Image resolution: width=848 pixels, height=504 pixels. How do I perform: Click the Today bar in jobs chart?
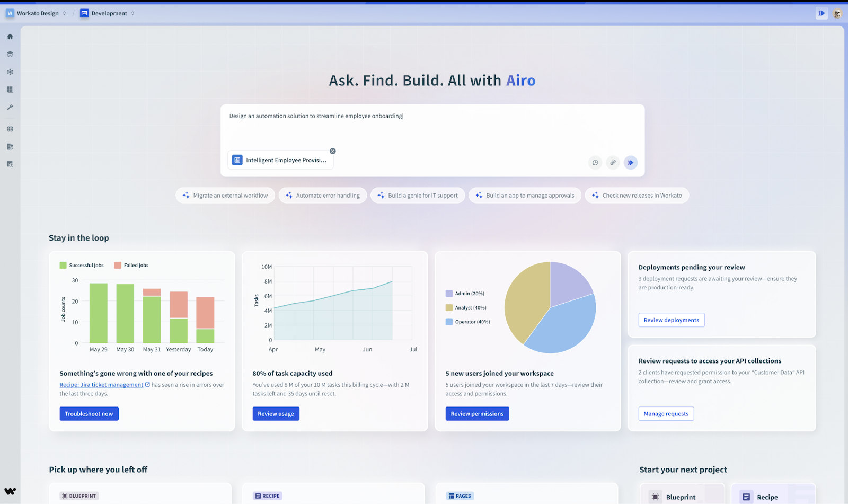point(205,320)
